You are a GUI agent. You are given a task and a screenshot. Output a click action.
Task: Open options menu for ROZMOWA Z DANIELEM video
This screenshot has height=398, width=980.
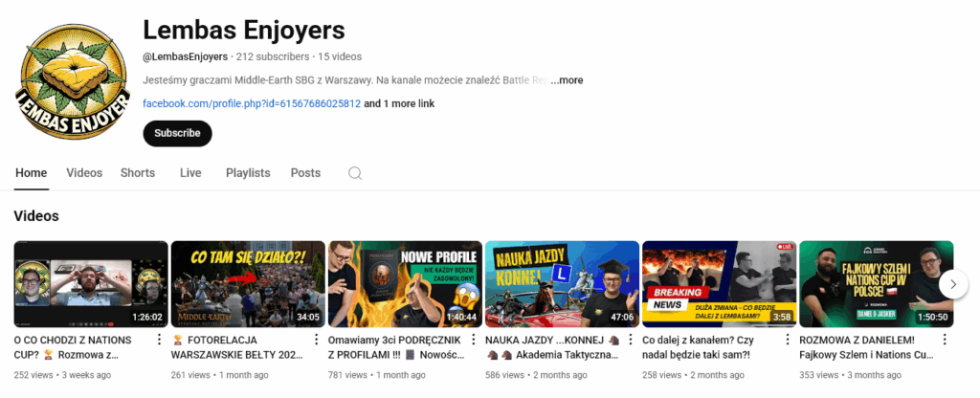tap(945, 340)
